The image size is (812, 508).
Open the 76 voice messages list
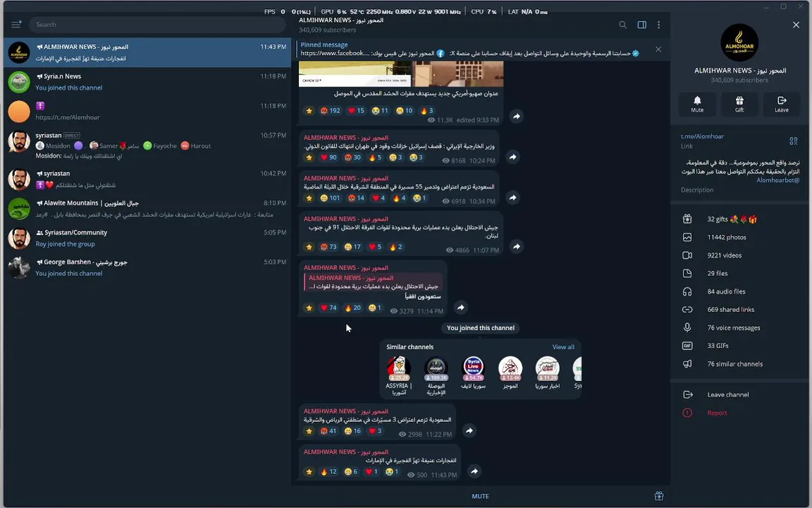[x=739, y=327]
